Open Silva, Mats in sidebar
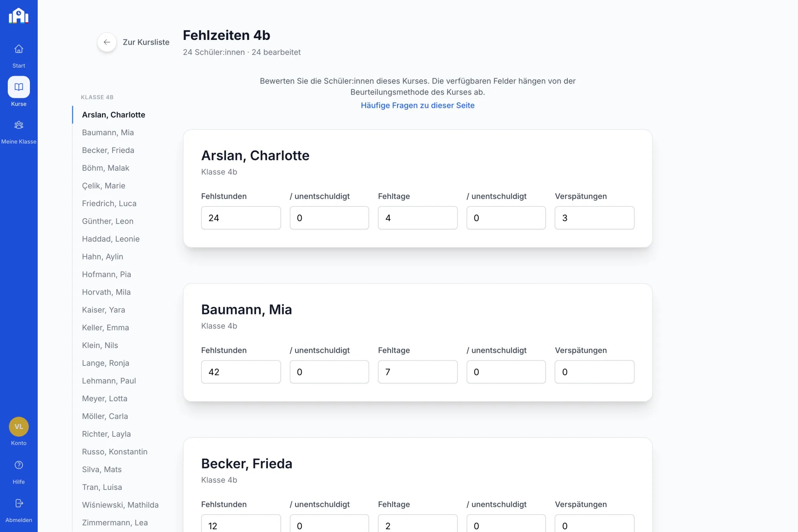Screen dimensions: 798x532 102,470
